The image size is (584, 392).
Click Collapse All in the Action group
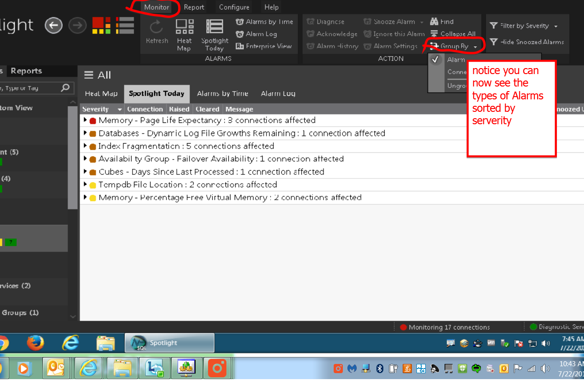453,34
